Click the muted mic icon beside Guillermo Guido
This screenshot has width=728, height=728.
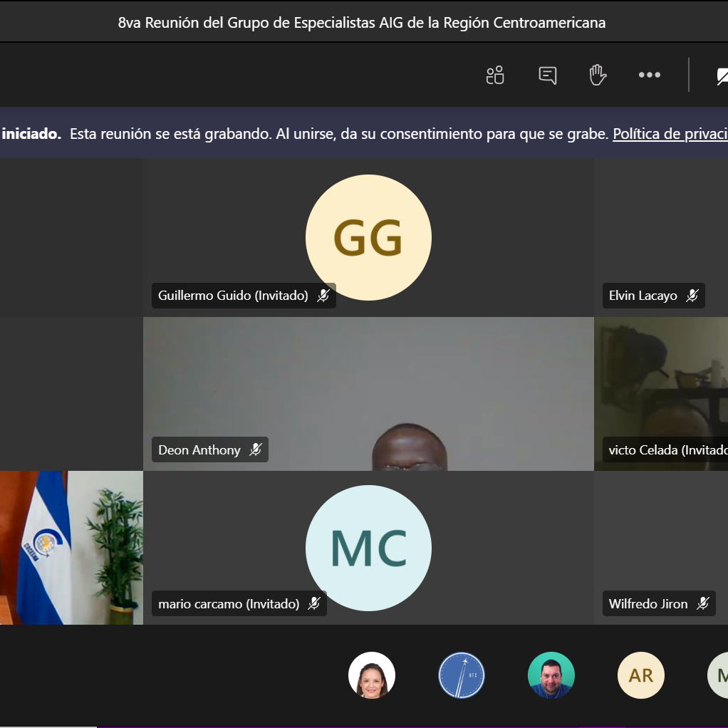click(323, 296)
